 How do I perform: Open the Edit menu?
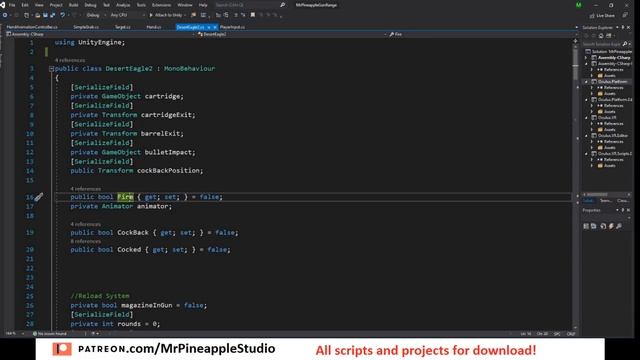pos(25,5)
